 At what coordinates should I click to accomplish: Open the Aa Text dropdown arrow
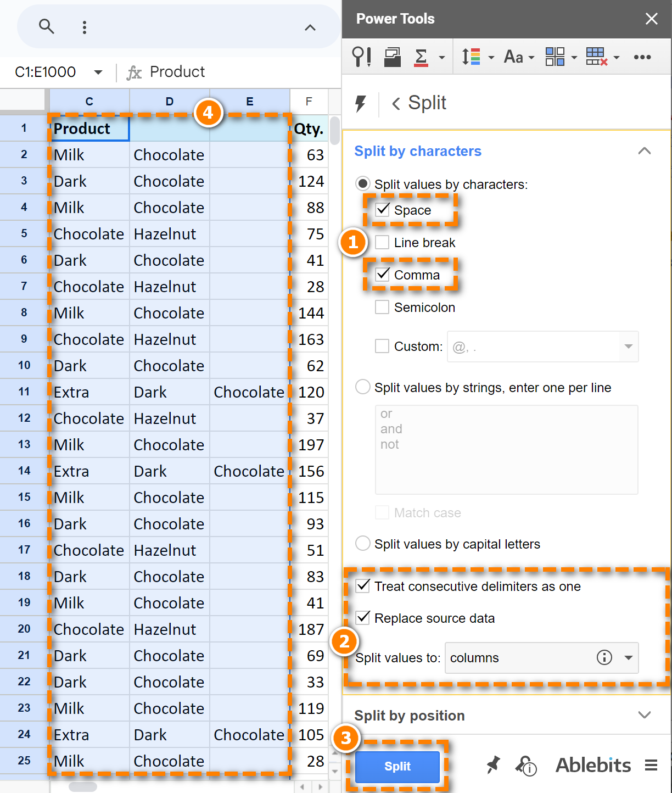pos(531,57)
